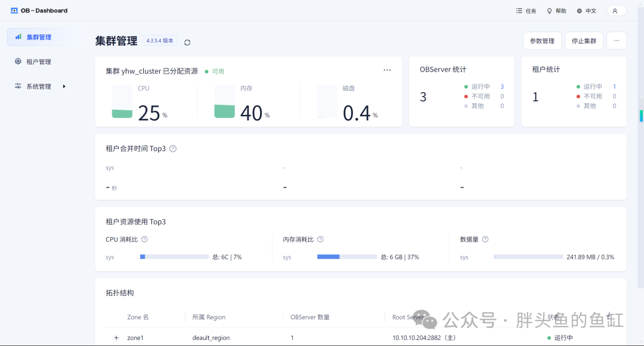This screenshot has width=644, height=346.
Task: Click the 参数管理 button
Action: point(542,40)
